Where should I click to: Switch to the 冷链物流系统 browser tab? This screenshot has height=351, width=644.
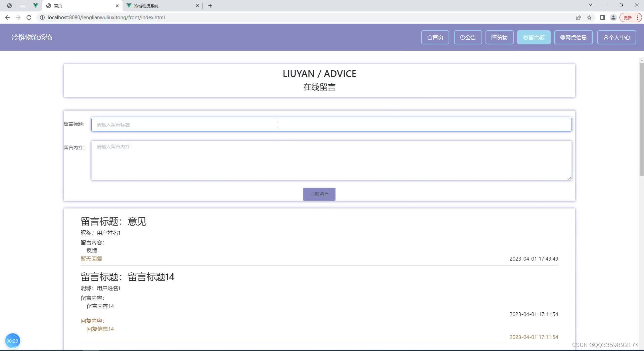tap(163, 6)
